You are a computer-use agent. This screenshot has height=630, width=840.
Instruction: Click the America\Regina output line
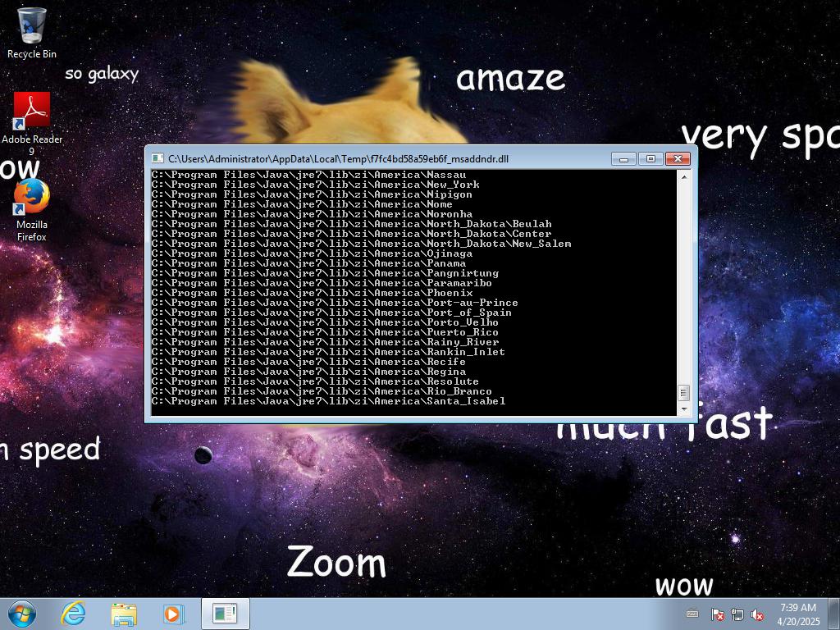pyautogui.click(x=308, y=372)
